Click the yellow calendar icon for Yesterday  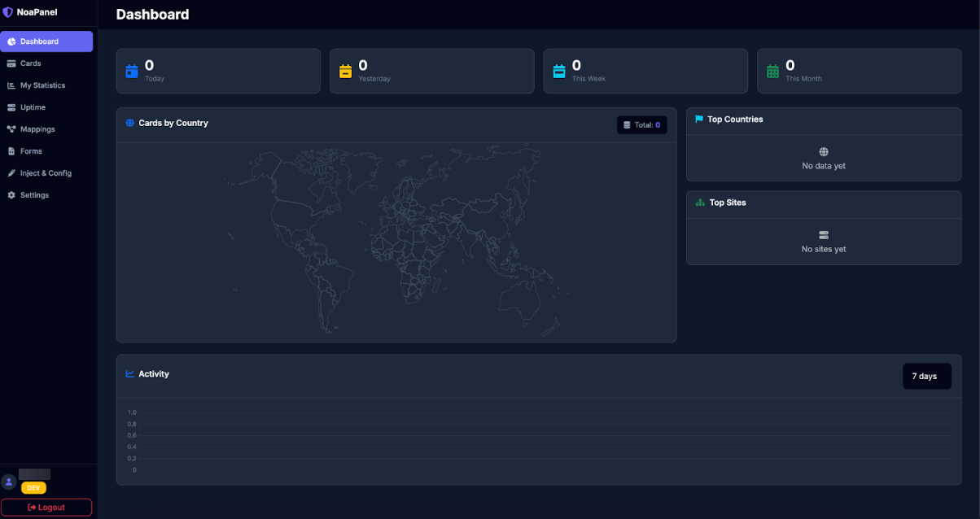pos(345,72)
